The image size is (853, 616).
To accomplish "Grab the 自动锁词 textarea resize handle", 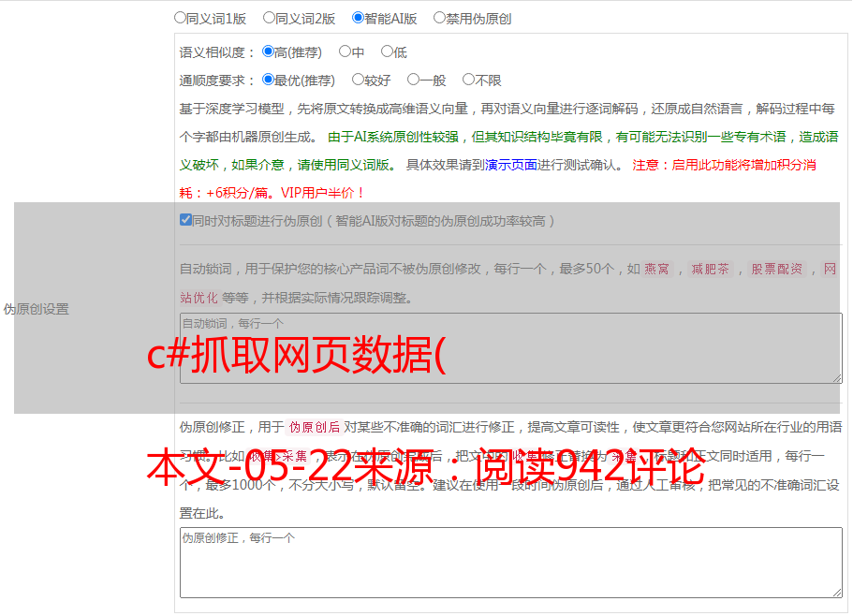I will point(837,378).
